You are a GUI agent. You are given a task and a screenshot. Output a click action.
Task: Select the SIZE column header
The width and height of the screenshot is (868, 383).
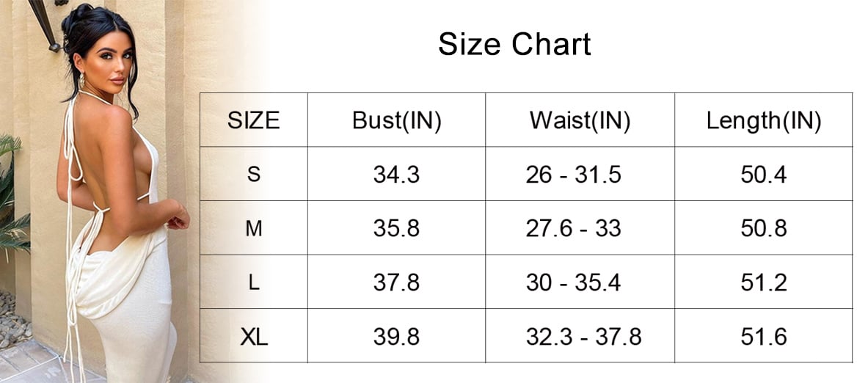pyautogui.click(x=254, y=120)
